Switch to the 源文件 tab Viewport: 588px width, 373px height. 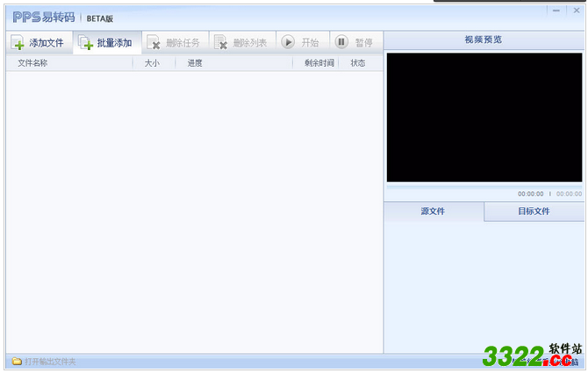click(x=434, y=212)
